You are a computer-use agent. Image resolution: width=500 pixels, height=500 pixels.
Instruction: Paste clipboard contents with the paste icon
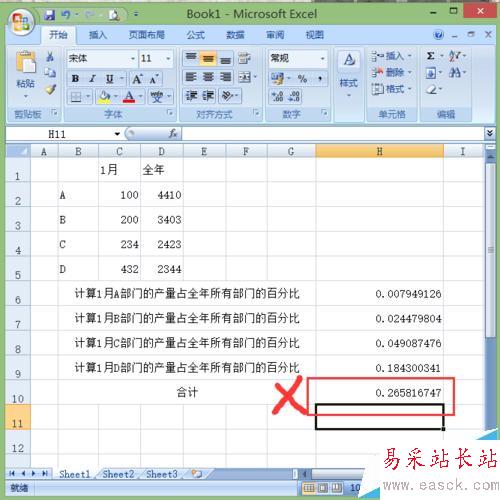click(26, 62)
